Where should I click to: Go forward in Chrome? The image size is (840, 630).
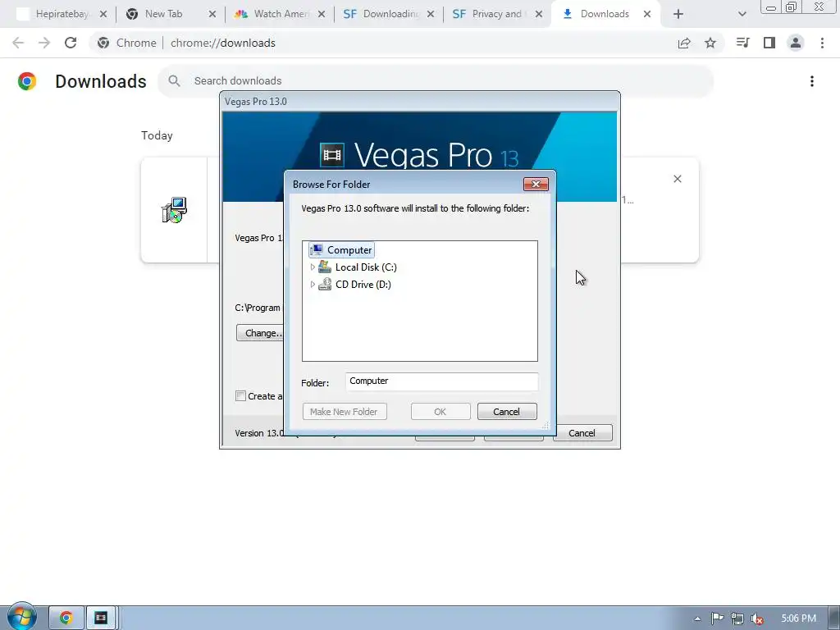44,43
